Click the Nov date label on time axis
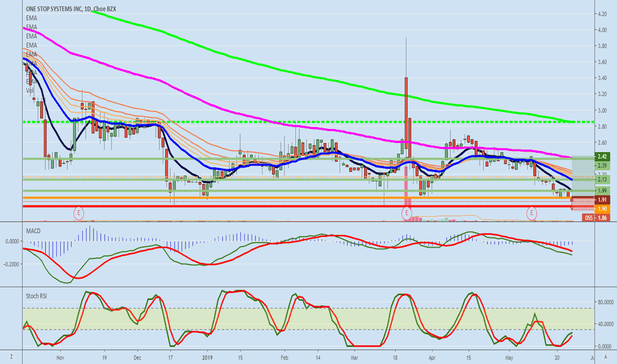This screenshot has width=617, height=364. (x=60, y=357)
